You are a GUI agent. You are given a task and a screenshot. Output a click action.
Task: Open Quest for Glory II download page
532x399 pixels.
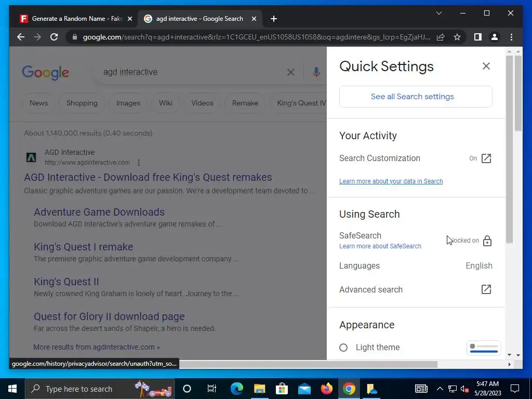click(x=109, y=316)
